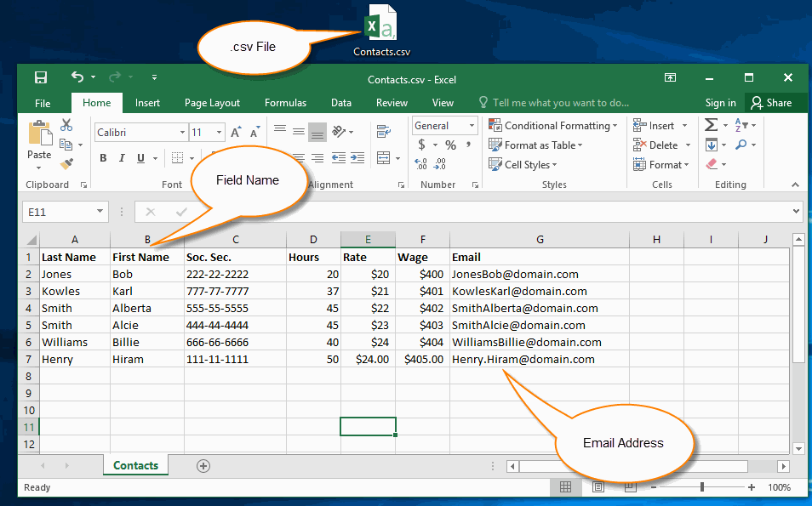Click Conditional Formatting button

[x=553, y=126]
